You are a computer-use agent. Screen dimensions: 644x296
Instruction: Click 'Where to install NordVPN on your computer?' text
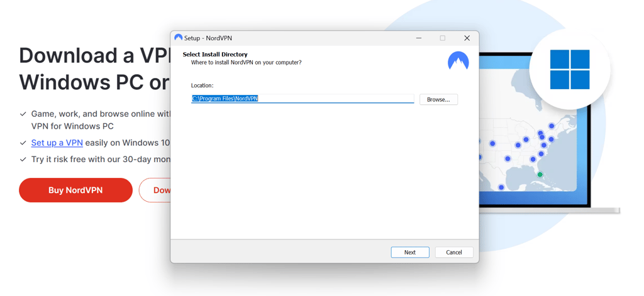(246, 62)
